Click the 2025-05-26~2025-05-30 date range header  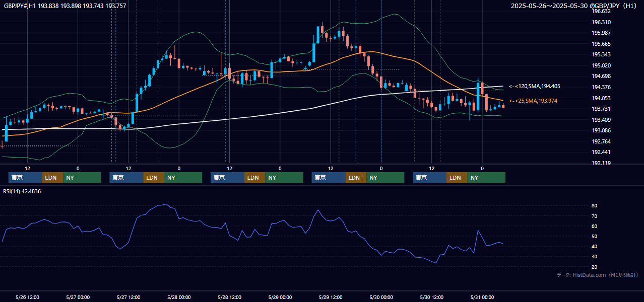pos(574,6)
